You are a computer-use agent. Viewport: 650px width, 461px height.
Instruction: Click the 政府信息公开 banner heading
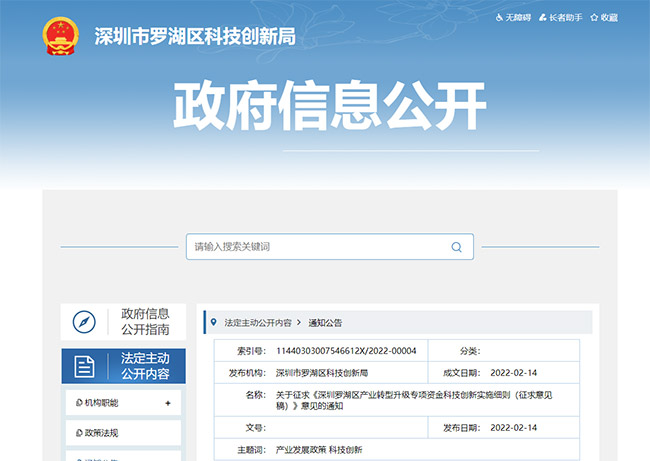[x=330, y=106]
